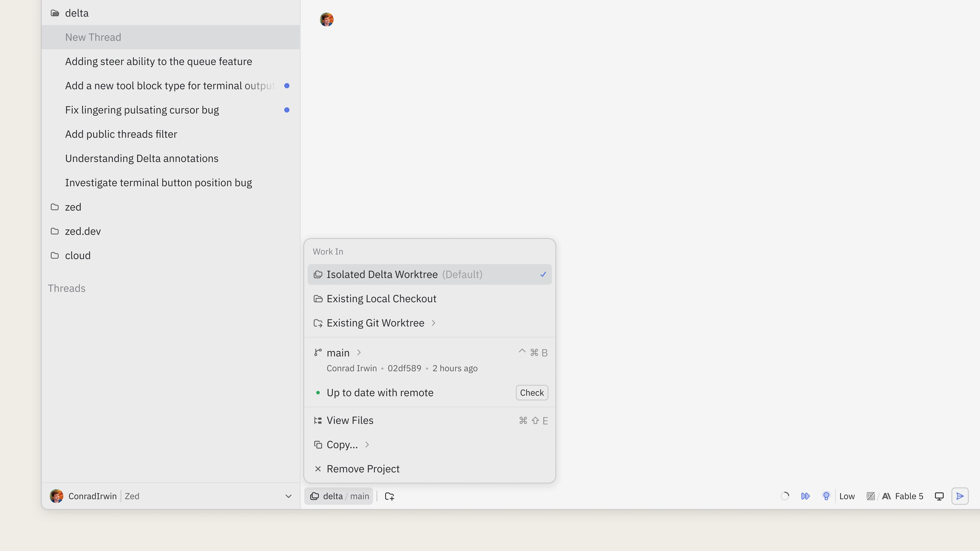Collapse the delta project folder
This screenshot has width=980, height=551.
[x=170, y=13]
